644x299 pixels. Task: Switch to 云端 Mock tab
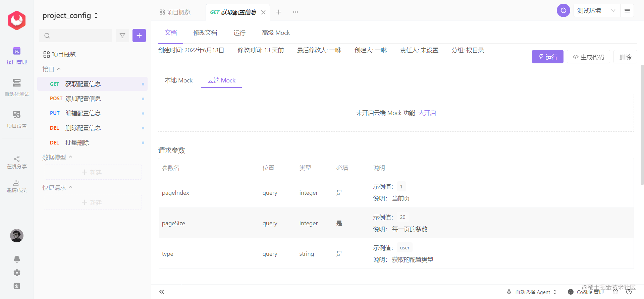pyautogui.click(x=221, y=80)
